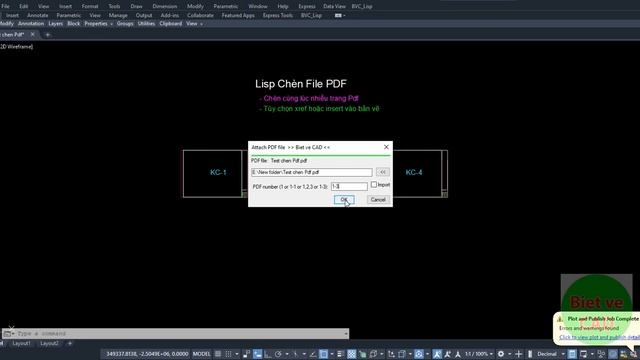Toggle dynamic input status icon
This screenshot has height=360, width=640.
(x=257, y=354)
